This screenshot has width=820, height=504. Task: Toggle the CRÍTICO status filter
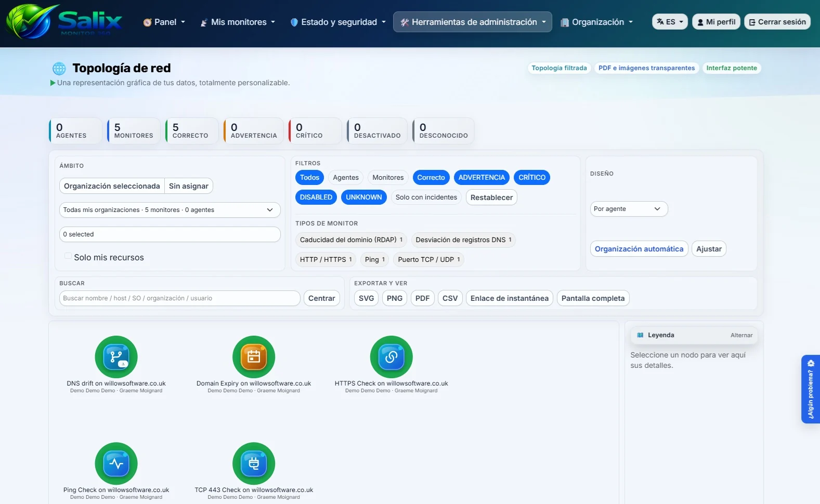(532, 178)
